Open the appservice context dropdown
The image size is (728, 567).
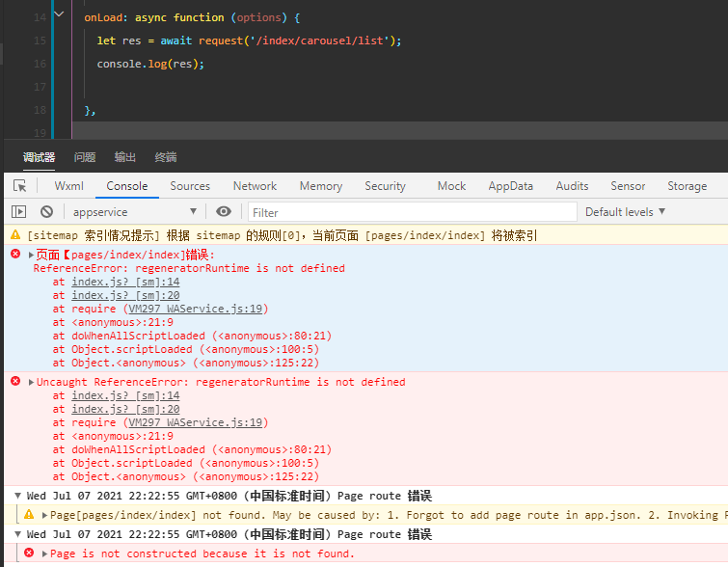tap(133, 211)
